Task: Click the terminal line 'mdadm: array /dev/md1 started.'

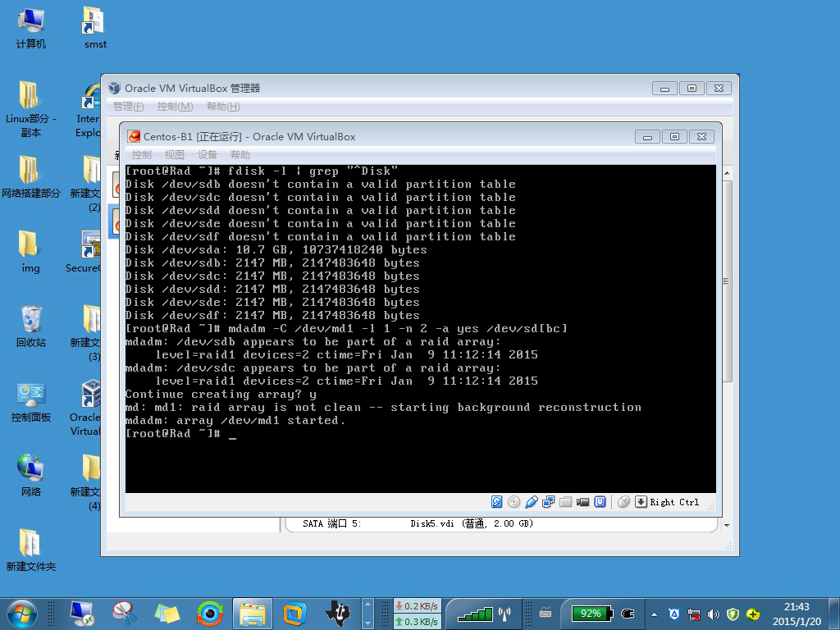Action: [235, 421]
